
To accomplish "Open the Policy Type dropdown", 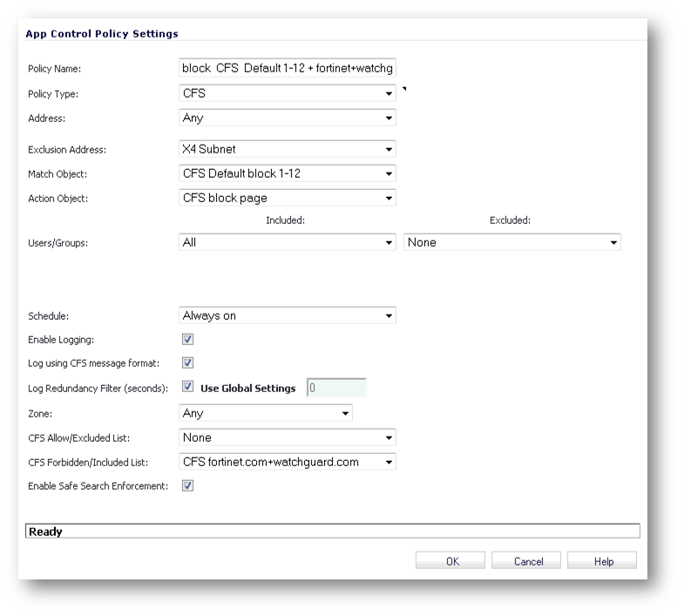I will click(x=287, y=93).
